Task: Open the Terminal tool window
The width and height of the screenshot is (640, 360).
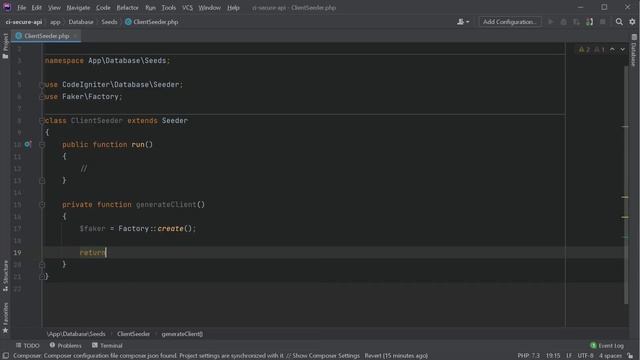Action: coord(107,345)
